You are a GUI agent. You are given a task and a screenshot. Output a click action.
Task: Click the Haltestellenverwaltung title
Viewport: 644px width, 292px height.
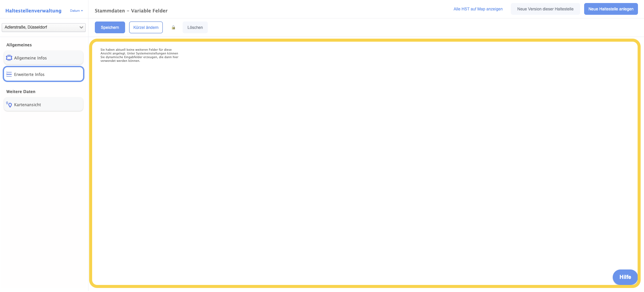coord(33,11)
